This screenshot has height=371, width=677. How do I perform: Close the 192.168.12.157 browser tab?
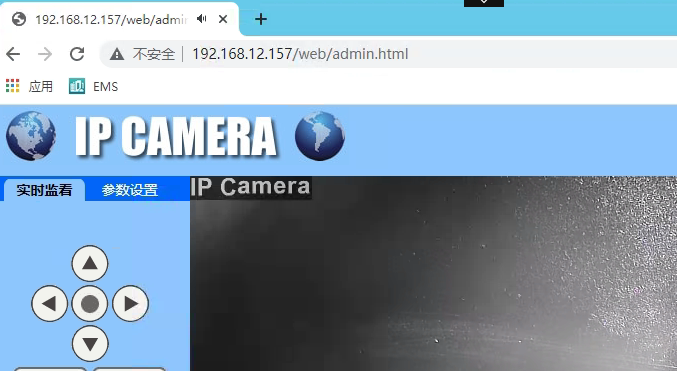pos(223,19)
